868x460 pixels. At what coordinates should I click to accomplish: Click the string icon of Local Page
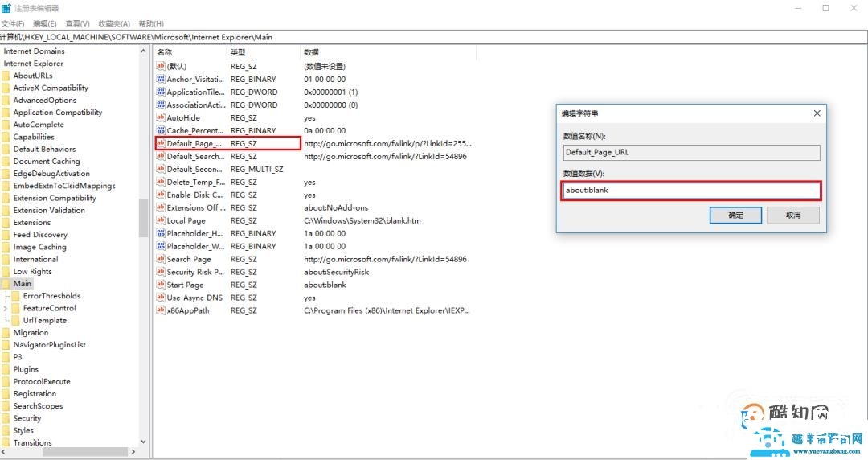161,220
